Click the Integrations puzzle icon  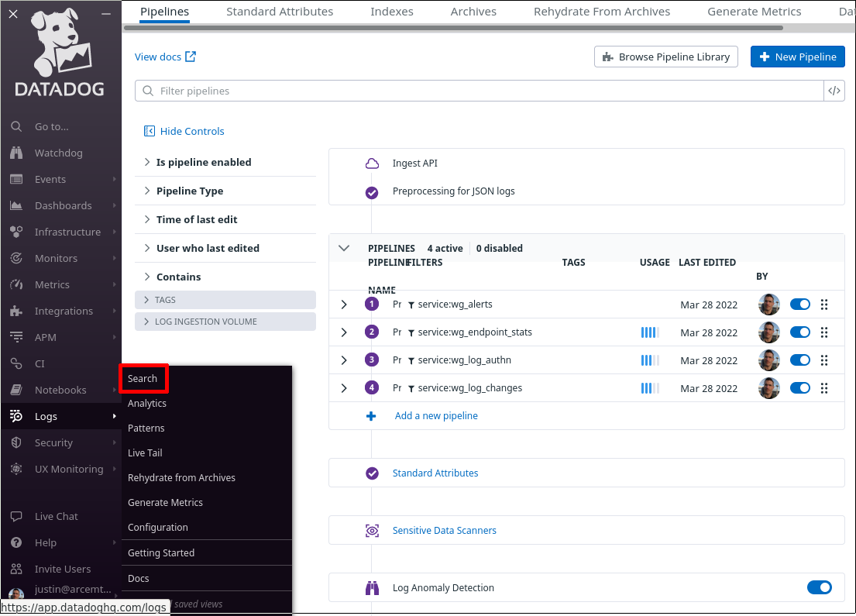click(x=16, y=311)
